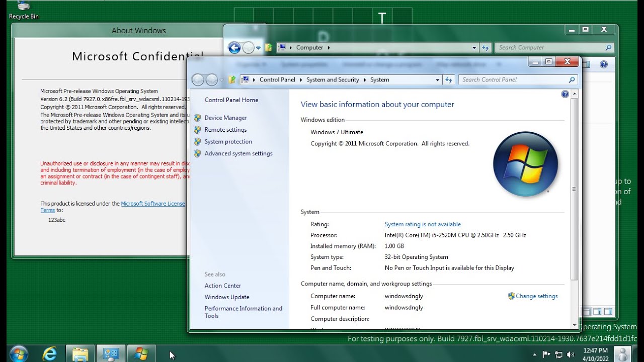Click the shield icon beside Advanced system settings

pos(197,154)
